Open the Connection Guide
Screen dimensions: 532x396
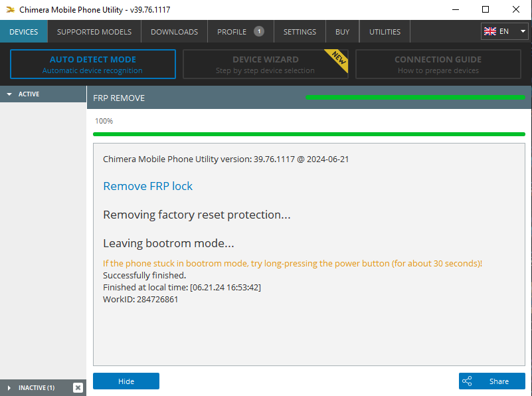[x=438, y=64]
